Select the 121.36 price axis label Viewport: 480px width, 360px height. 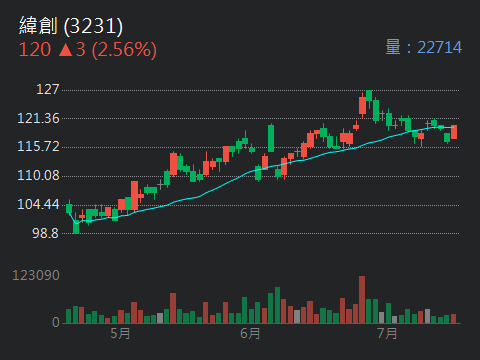point(38,118)
